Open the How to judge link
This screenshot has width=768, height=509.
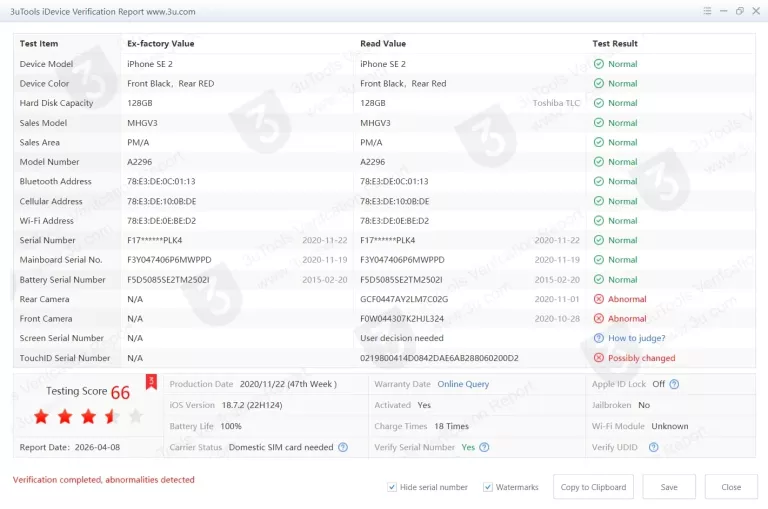(636, 338)
